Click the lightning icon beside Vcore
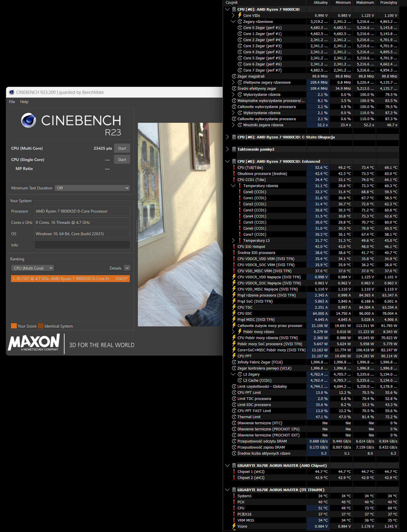Image resolution: width=407 pixels, height=532 pixels. tap(234, 526)
